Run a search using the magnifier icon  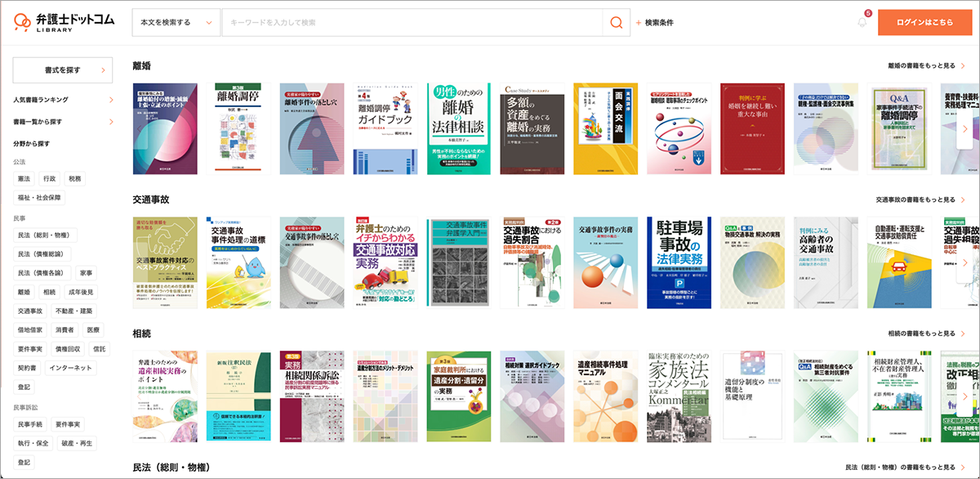click(615, 22)
